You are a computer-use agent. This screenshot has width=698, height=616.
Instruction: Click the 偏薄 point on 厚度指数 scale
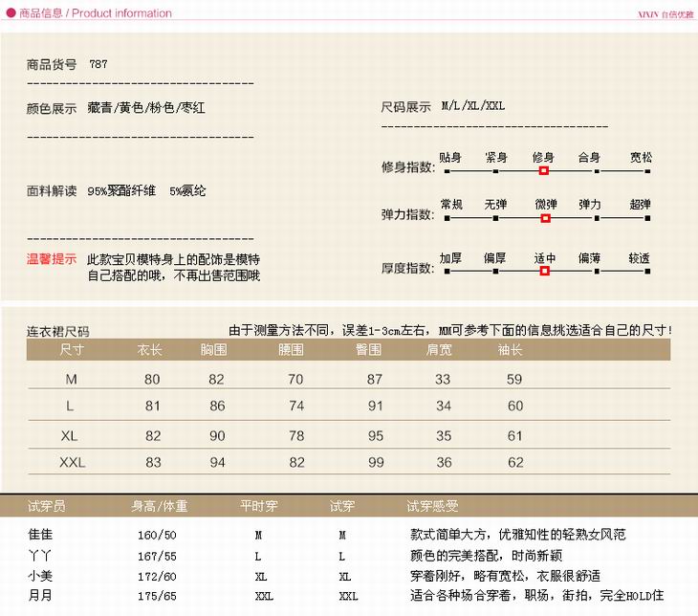tap(597, 271)
